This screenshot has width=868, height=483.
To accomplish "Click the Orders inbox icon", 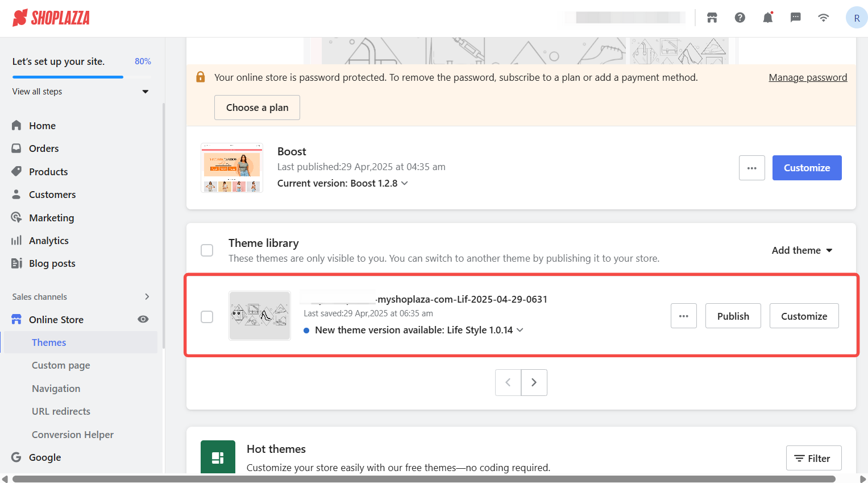I will (16, 148).
